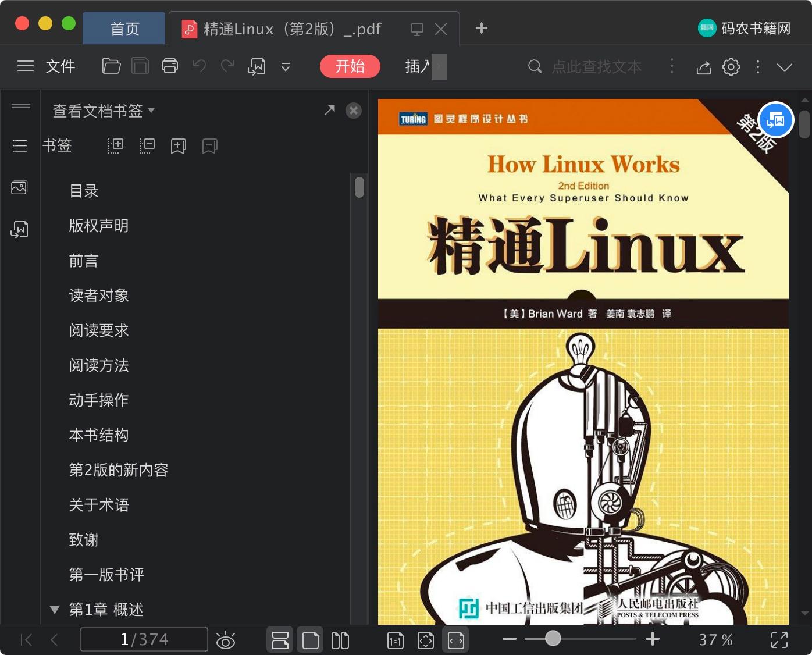Click the save disk icon
The width and height of the screenshot is (812, 655).
140,66
